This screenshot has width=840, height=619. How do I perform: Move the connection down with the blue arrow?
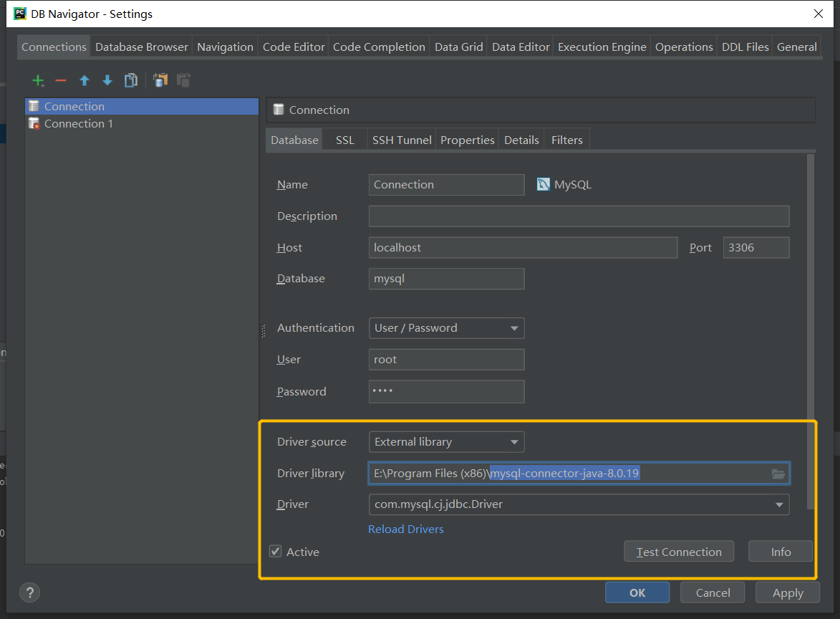[107, 80]
